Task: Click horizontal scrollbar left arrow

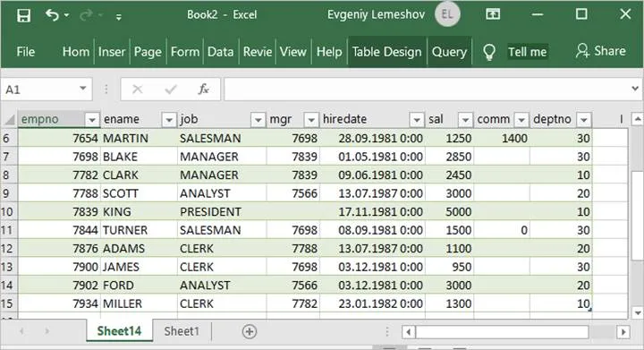Action: coord(408,332)
